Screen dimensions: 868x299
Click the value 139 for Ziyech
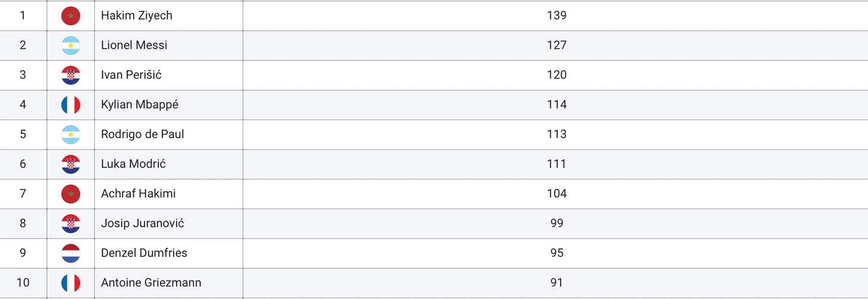click(x=556, y=15)
